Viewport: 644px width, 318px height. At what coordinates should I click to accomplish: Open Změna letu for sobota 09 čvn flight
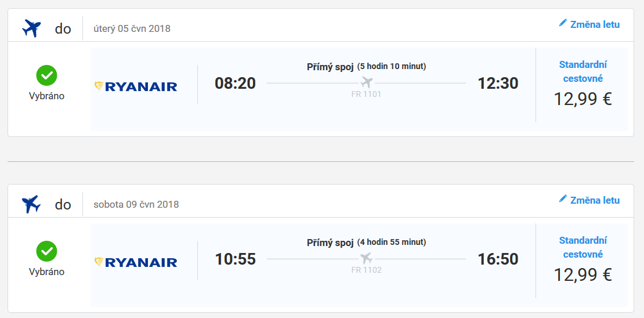[589, 200]
